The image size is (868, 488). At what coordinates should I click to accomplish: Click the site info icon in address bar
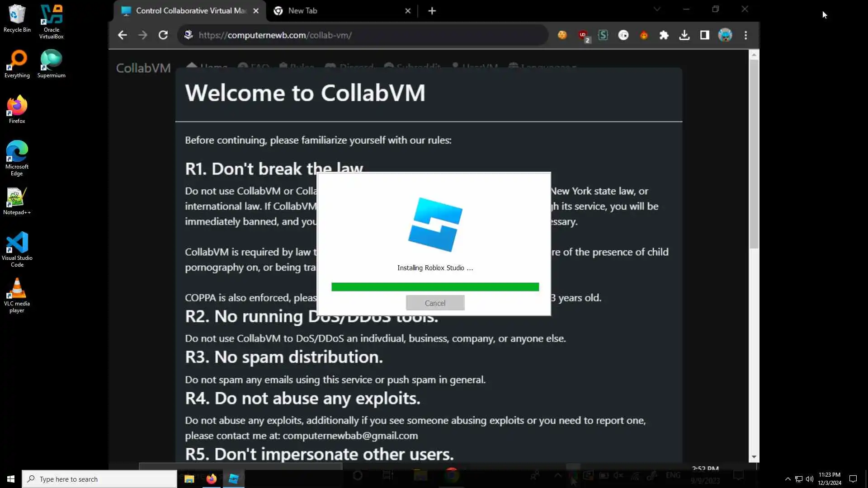(189, 35)
